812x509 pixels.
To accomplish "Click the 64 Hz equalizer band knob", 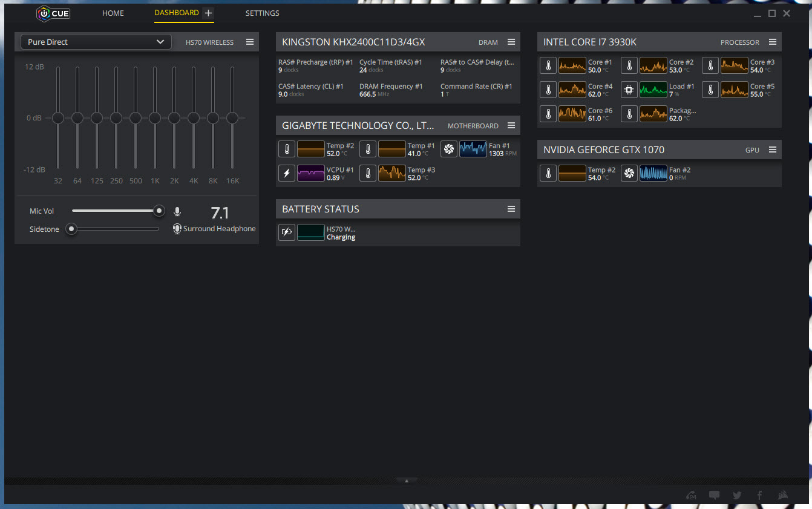I will coord(77,118).
